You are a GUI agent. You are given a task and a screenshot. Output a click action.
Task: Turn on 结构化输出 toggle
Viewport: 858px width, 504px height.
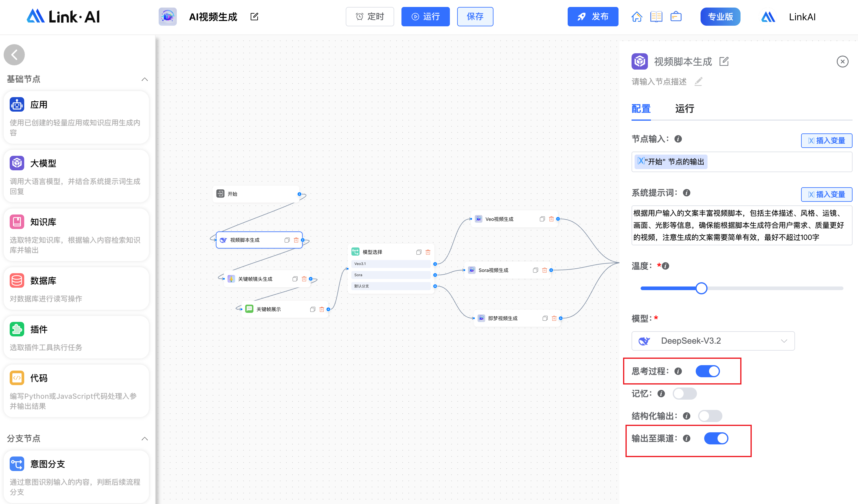(x=710, y=416)
